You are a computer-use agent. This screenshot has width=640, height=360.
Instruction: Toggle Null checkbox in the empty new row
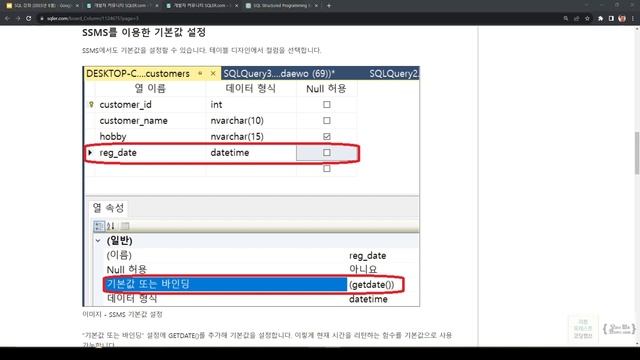(327, 168)
